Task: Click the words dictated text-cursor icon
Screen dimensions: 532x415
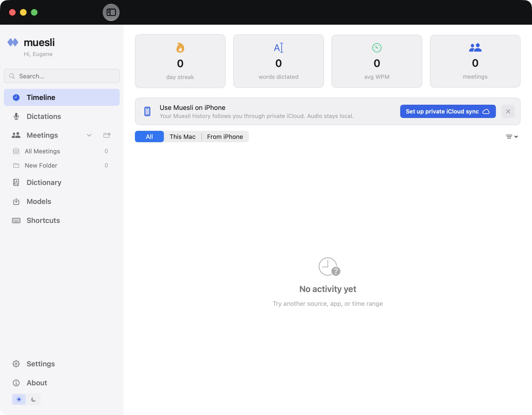Action: [279, 48]
